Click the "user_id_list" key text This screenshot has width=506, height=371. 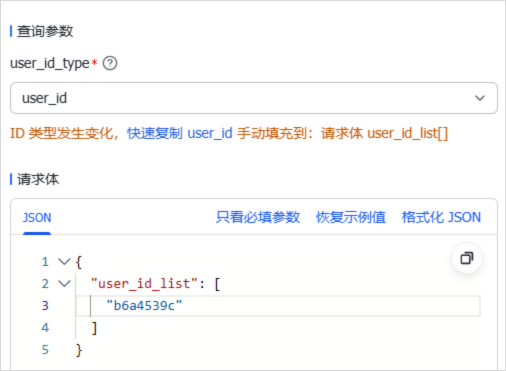tap(145, 284)
